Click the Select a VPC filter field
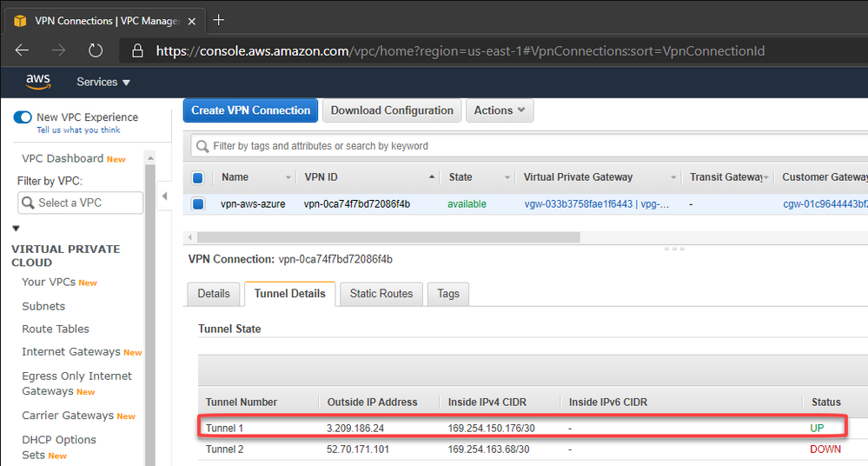This screenshot has height=466, width=868. point(80,203)
